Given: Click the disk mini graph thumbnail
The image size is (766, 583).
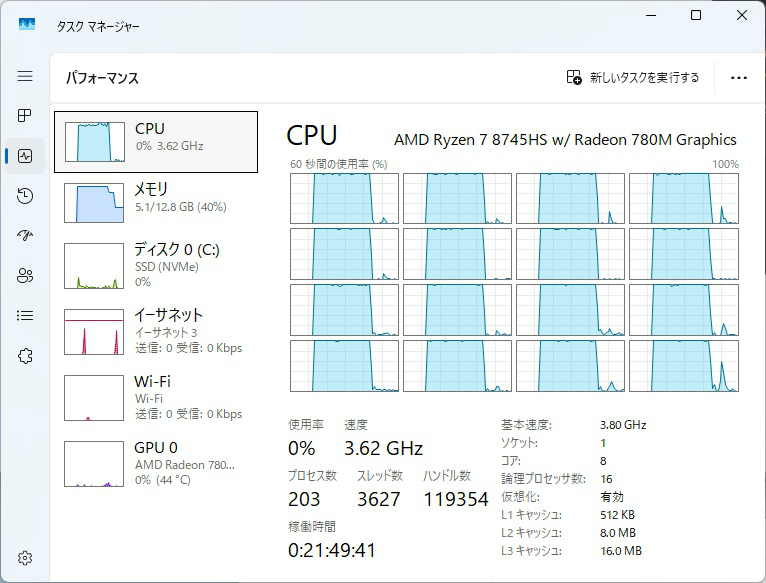Looking at the screenshot, I should [x=94, y=266].
